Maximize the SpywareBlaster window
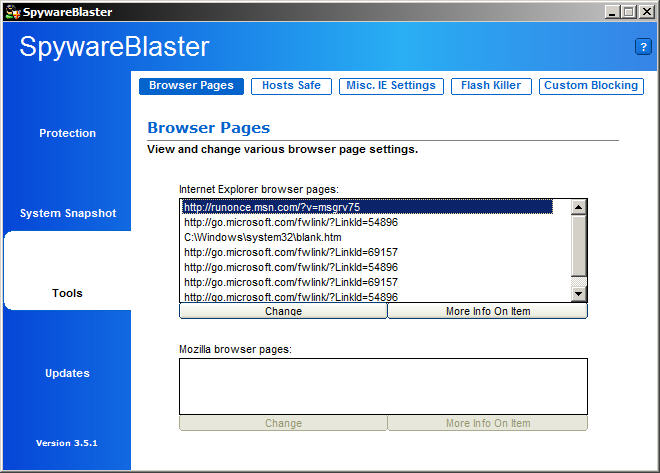Image resolution: width=660 pixels, height=473 pixels. click(x=628, y=12)
